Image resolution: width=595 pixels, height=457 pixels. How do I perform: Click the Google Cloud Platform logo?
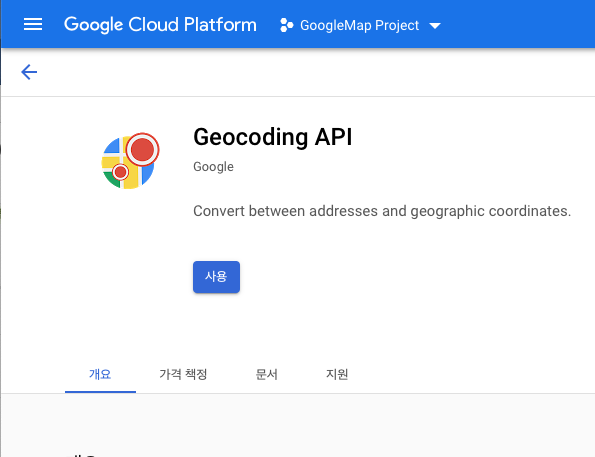160,25
